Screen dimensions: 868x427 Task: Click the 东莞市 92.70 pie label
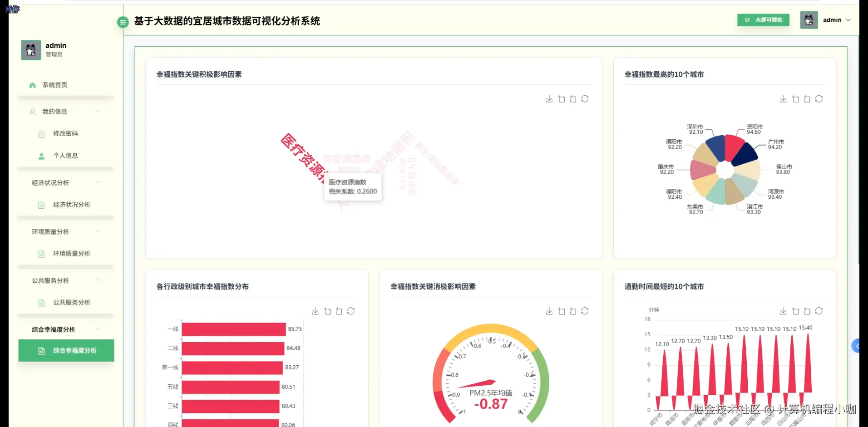(x=695, y=209)
